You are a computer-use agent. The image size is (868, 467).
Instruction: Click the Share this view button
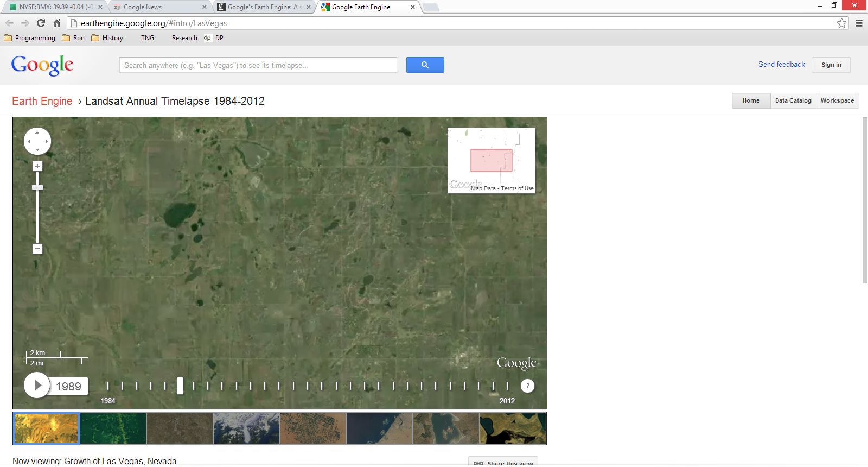(x=503, y=462)
